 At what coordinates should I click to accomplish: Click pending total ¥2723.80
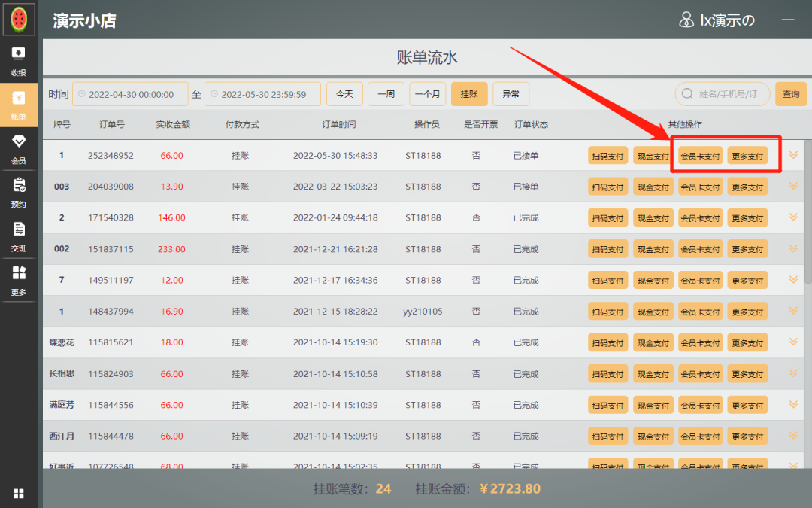coord(510,489)
